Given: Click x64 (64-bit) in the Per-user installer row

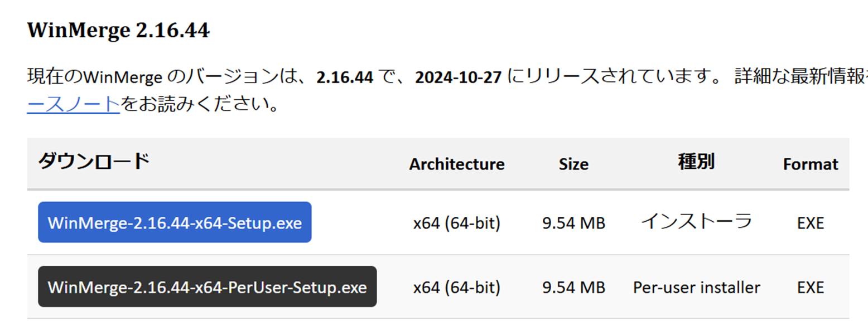Looking at the screenshot, I should (457, 288).
